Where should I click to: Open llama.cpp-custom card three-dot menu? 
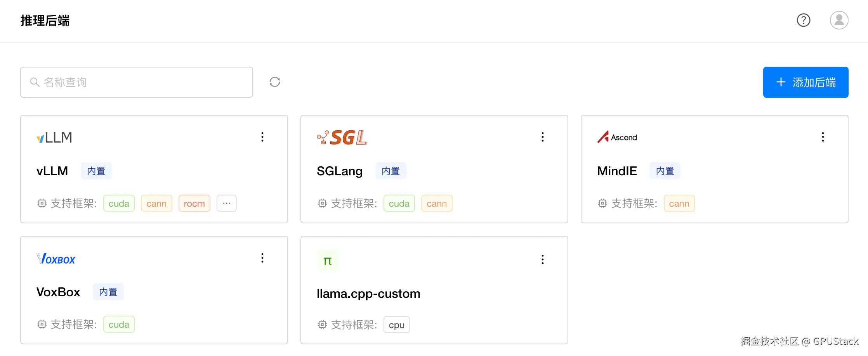(543, 259)
